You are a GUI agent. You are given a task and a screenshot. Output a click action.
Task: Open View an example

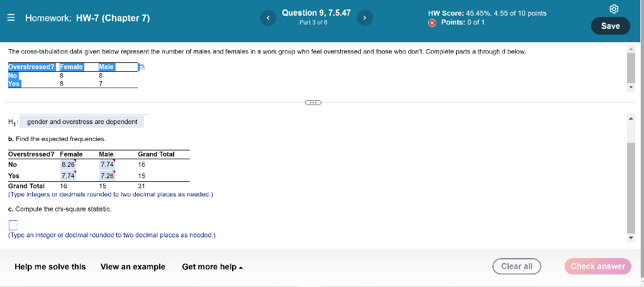click(x=133, y=267)
